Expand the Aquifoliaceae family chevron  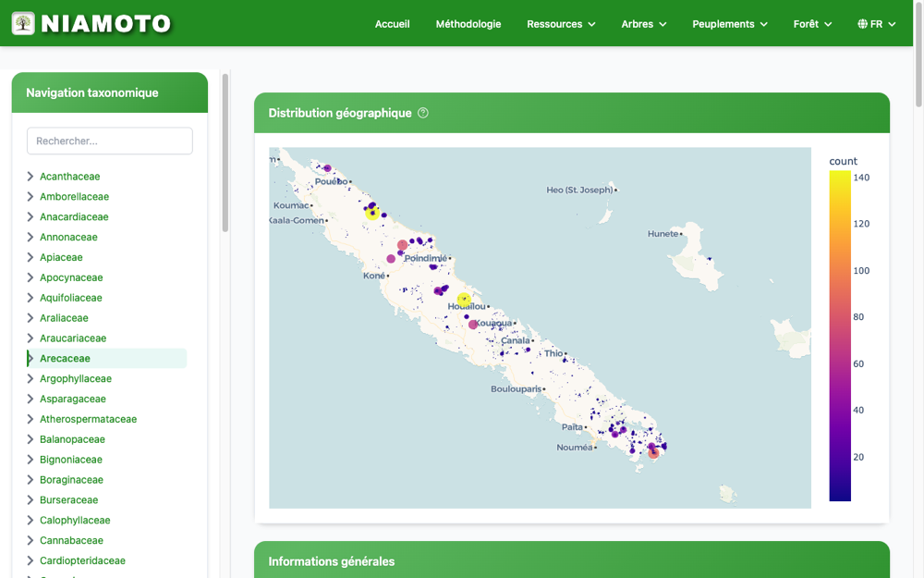pos(30,298)
